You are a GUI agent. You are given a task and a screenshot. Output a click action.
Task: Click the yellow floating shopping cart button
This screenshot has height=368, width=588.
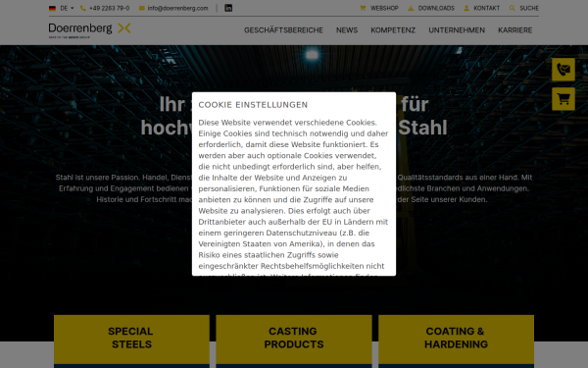coord(563,99)
